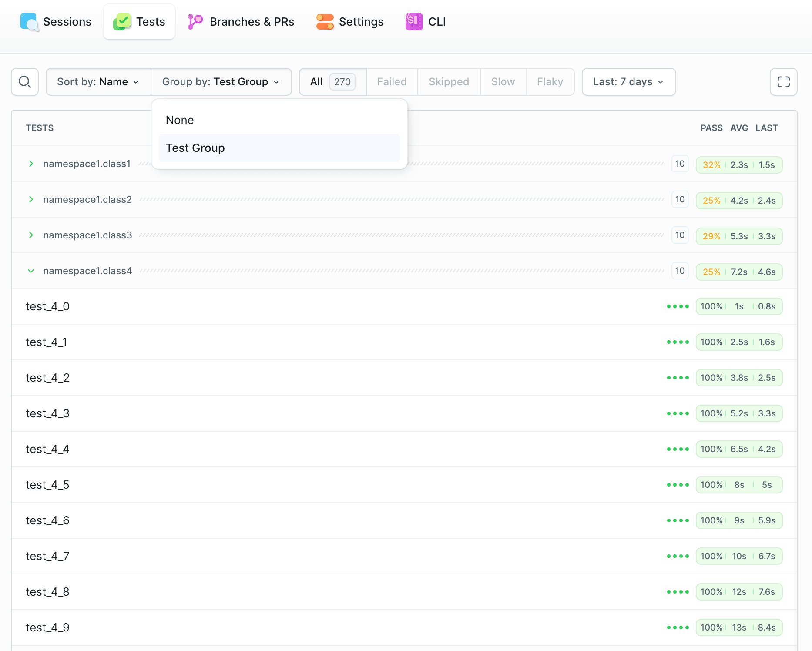The image size is (812, 651).
Task: Filter by Skipped tests
Action: (449, 82)
